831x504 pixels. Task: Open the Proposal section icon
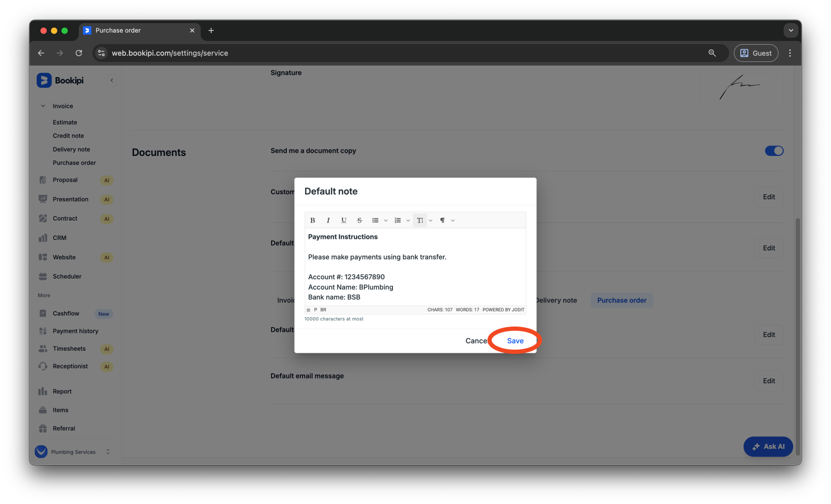[x=43, y=180]
